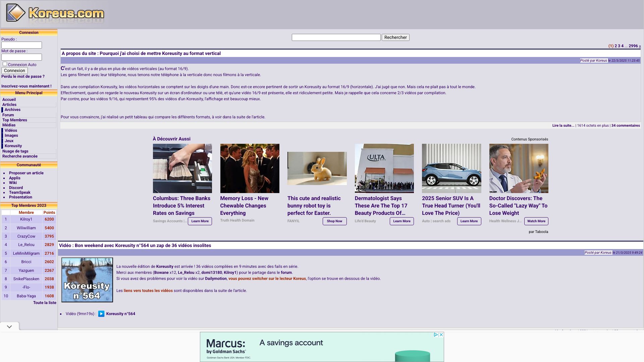This screenshot has height=362, width=644.
Task: Click the blue SUV ad image
Action: pyautogui.click(x=451, y=168)
